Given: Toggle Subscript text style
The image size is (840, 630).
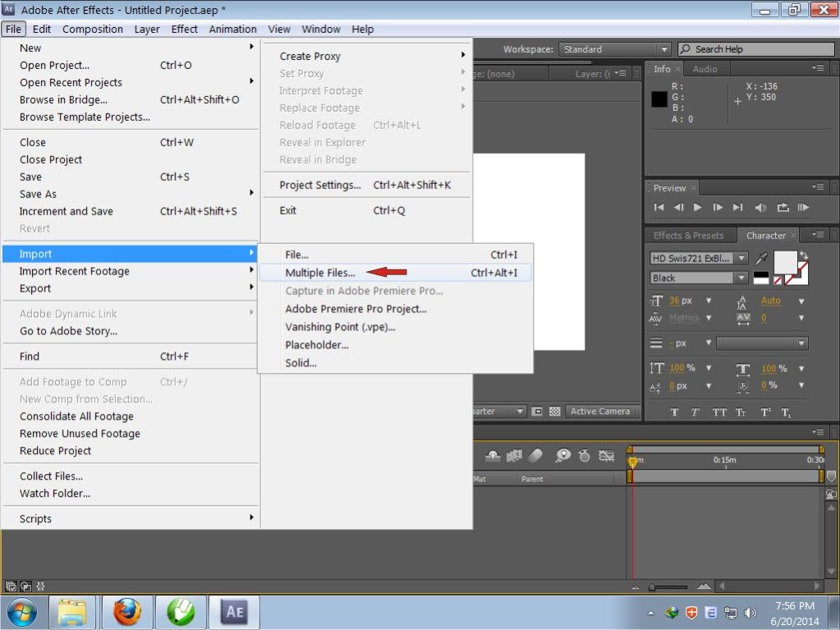Looking at the screenshot, I should click(x=786, y=412).
